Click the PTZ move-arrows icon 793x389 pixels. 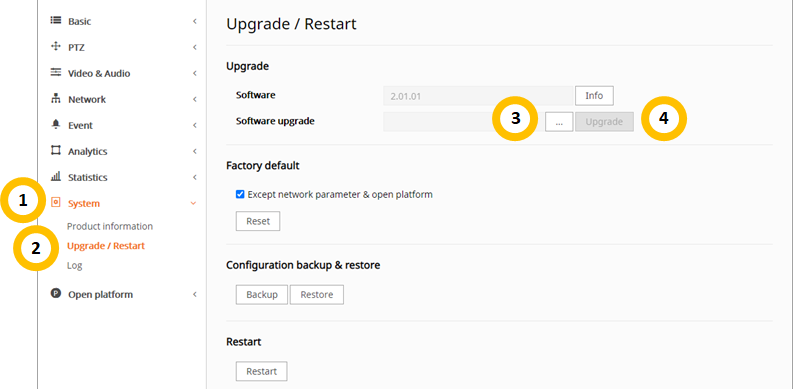[56, 47]
